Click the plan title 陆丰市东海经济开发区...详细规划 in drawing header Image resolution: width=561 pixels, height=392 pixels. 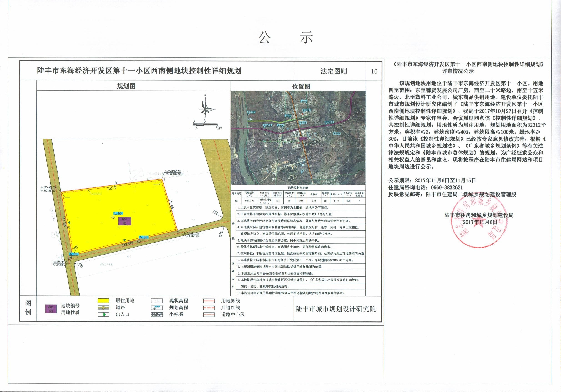(139, 71)
